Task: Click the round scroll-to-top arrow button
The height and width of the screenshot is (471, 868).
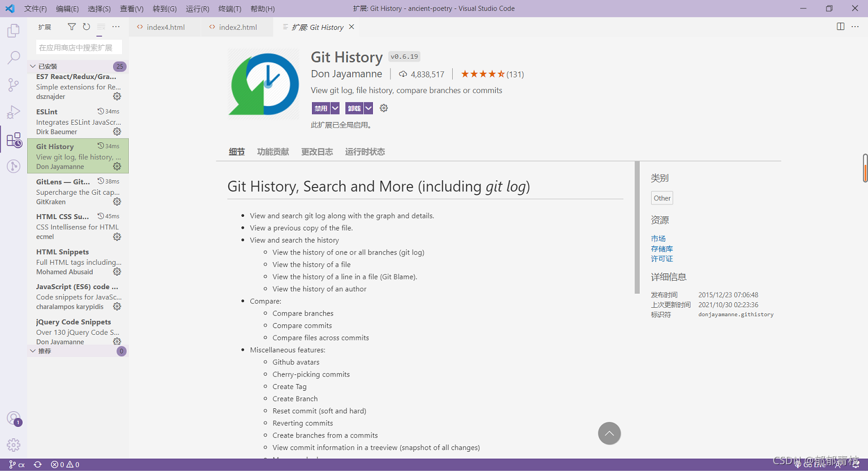Action: (x=609, y=433)
